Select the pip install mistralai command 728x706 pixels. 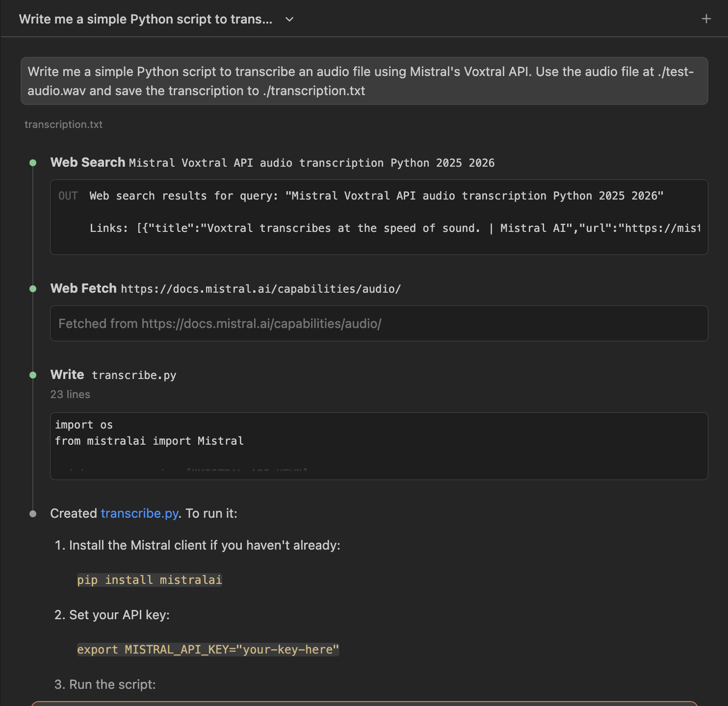point(149,580)
